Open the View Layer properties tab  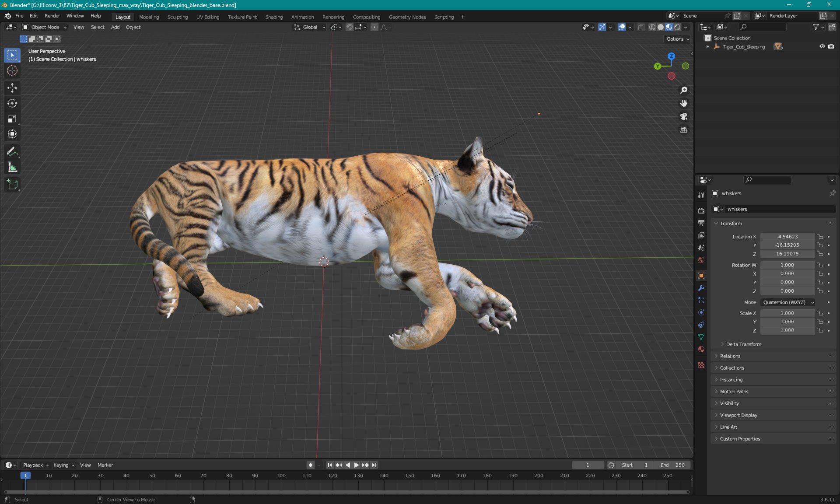click(x=701, y=235)
